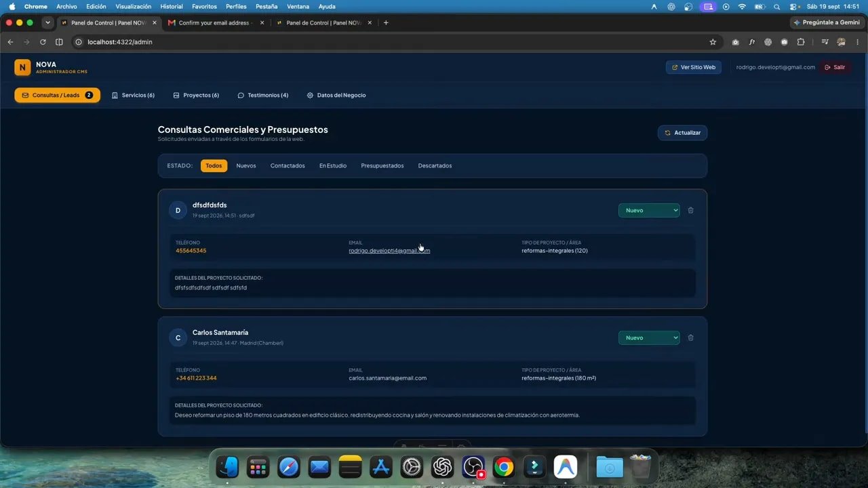Open the Chrome extensions puzzle icon
The width and height of the screenshot is (868, 488).
(801, 42)
